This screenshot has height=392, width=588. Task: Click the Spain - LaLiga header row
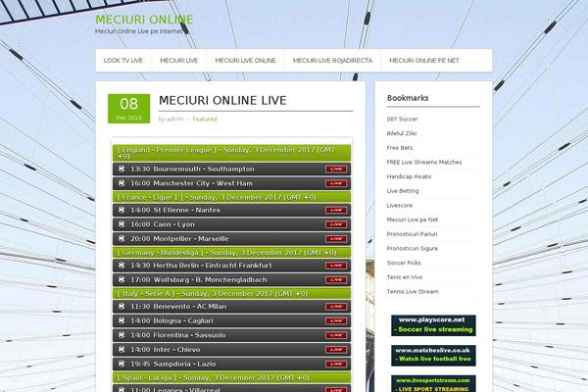tap(231, 377)
